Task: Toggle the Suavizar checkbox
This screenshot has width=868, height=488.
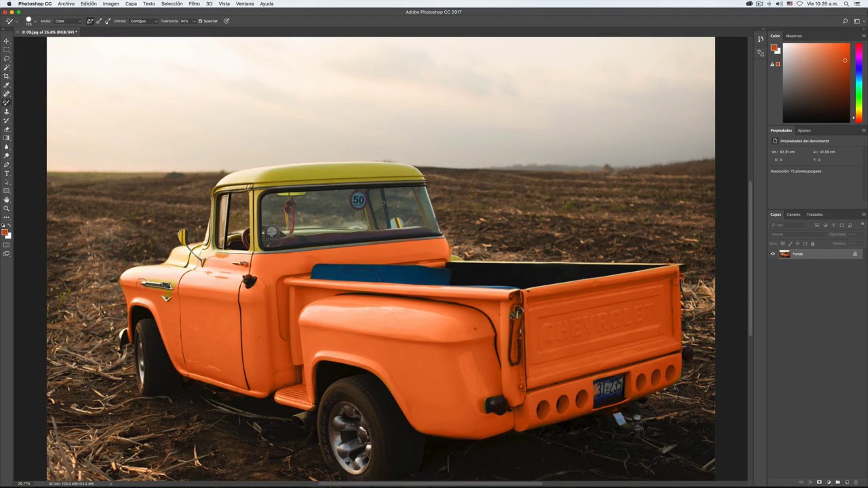Action: pyautogui.click(x=200, y=21)
